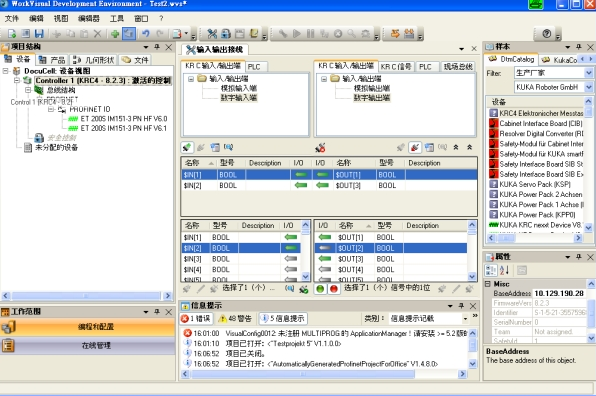The height and width of the screenshot is (396, 596).
Task: Click the orange install project toolbar icon
Action: pos(409,34)
